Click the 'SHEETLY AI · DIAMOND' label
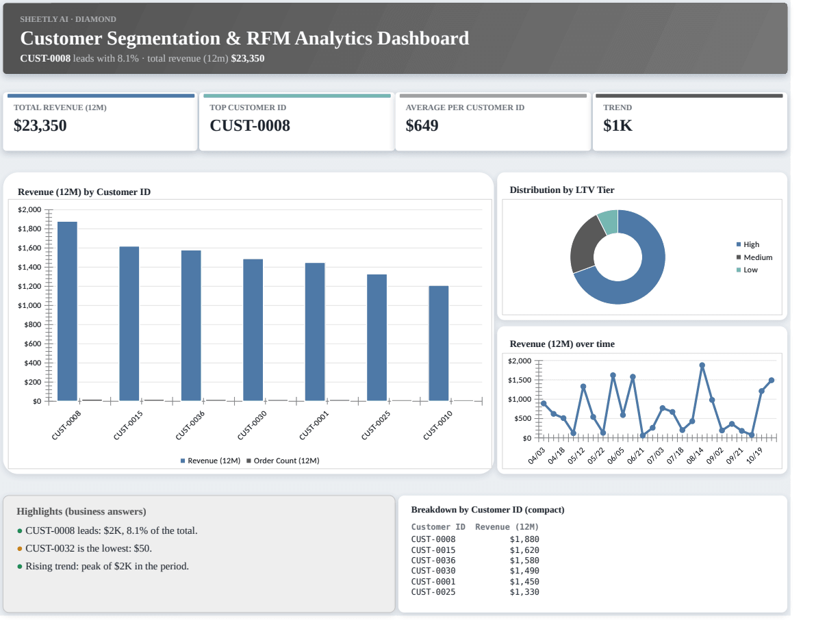 coord(68,19)
